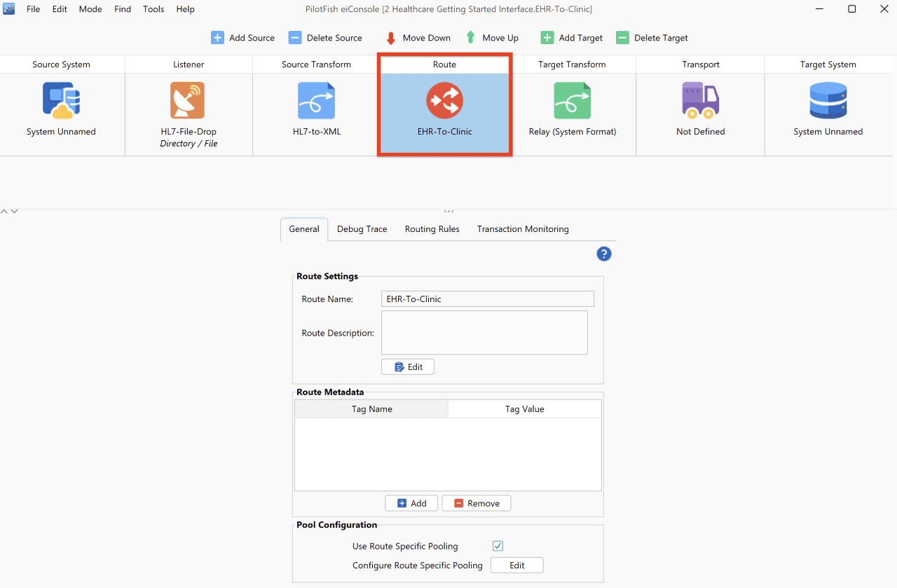Click the panel divider dots handle
Screen dimensions: 897x588
click(448, 211)
